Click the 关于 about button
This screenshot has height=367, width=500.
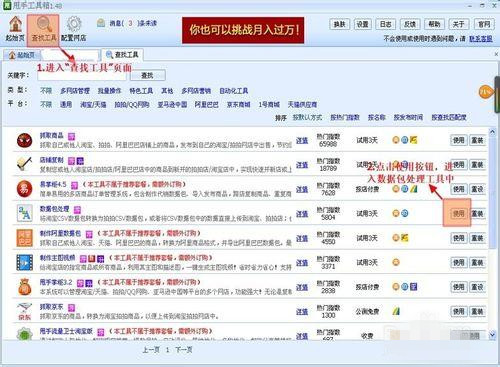coord(459,24)
